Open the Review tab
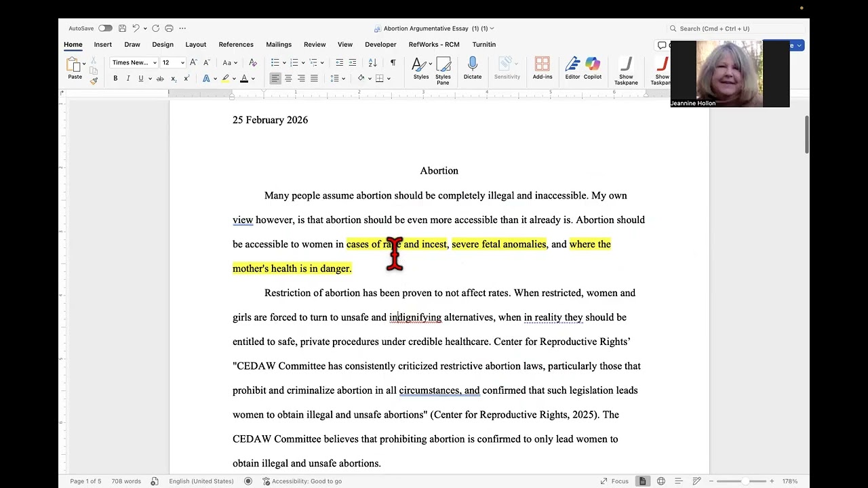This screenshot has width=868, height=488. pos(315,45)
